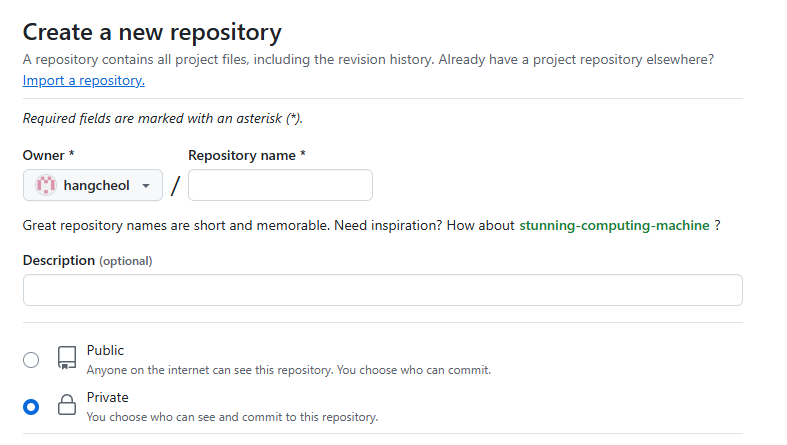Click the hangcheol owner avatar icon
This screenshot has width=787, height=445.
tap(46, 185)
